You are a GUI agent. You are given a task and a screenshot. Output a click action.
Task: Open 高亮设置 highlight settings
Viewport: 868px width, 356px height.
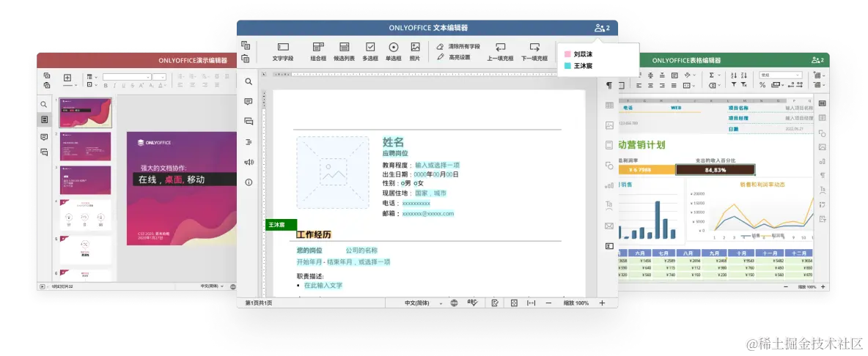coord(454,57)
